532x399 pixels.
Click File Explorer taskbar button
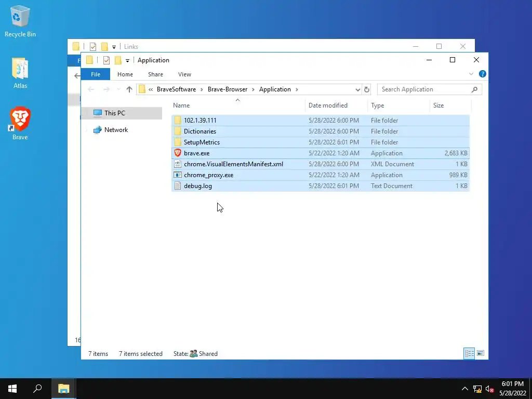tap(63, 389)
